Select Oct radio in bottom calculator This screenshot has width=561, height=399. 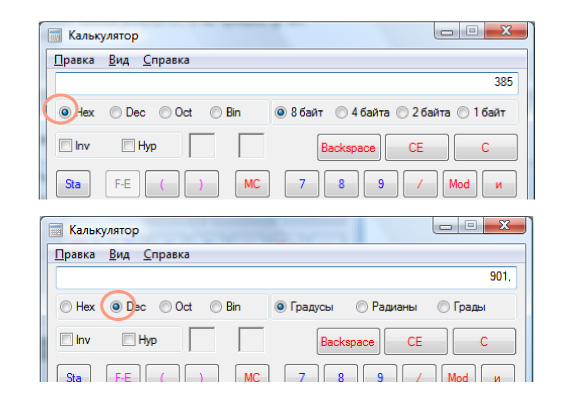(165, 307)
